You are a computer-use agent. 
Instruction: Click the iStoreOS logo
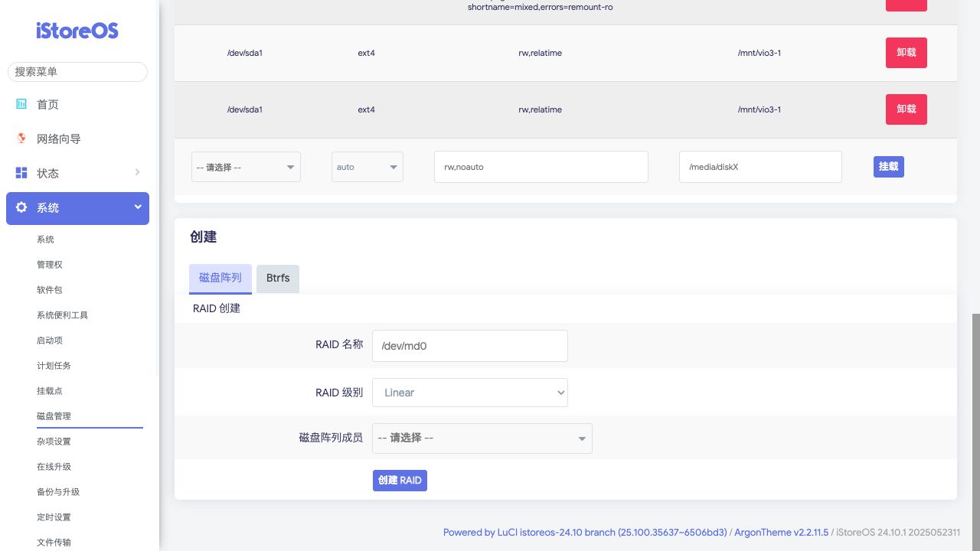click(77, 31)
